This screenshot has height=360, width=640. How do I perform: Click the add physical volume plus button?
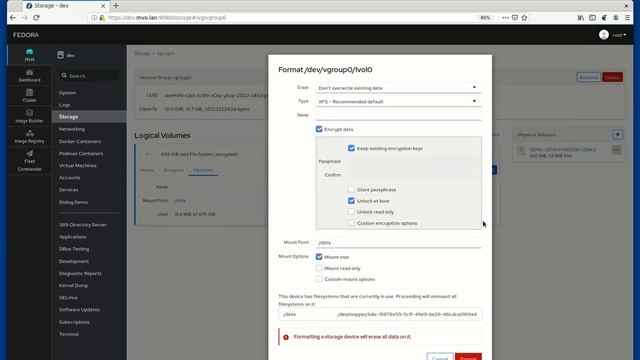(x=618, y=134)
